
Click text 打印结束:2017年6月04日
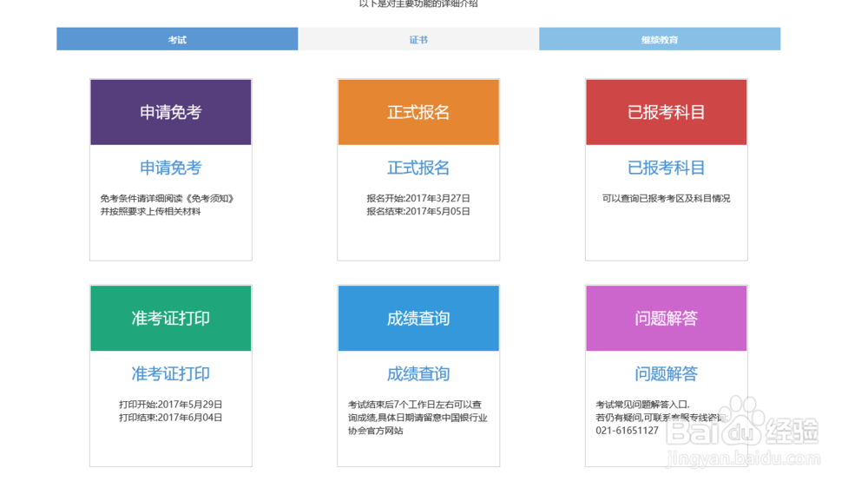tap(170, 418)
